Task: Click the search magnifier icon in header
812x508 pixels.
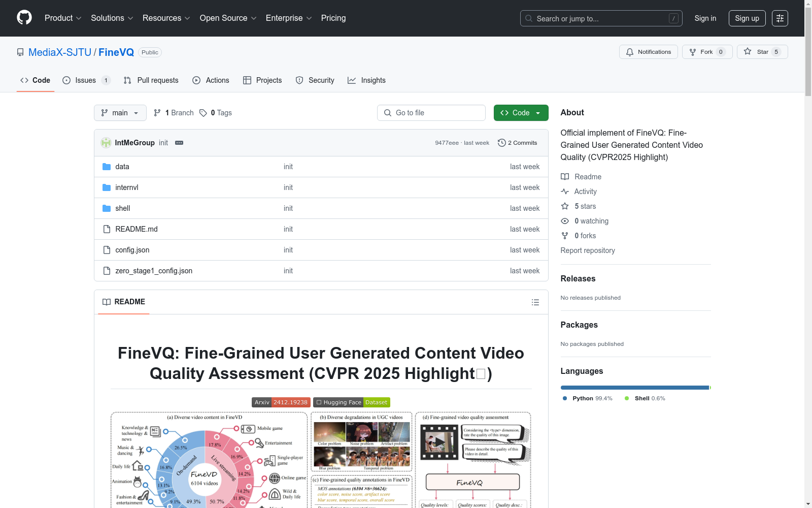Action: [x=529, y=19]
